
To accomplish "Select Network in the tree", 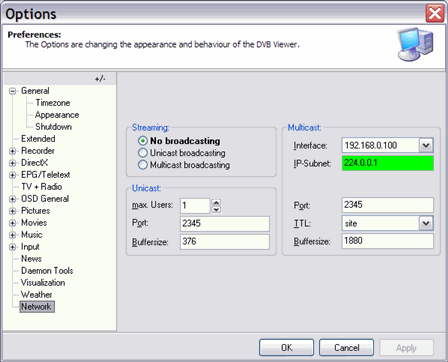I will coord(37,307).
